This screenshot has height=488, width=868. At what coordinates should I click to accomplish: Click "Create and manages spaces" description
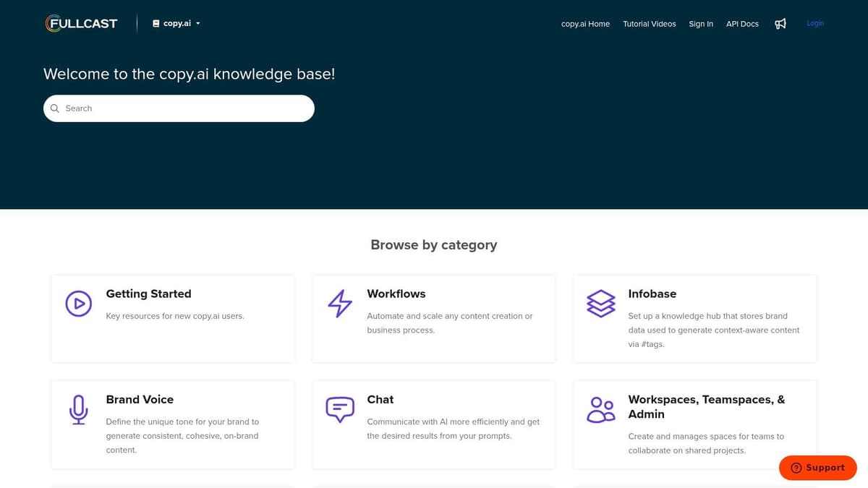point(706,443)
